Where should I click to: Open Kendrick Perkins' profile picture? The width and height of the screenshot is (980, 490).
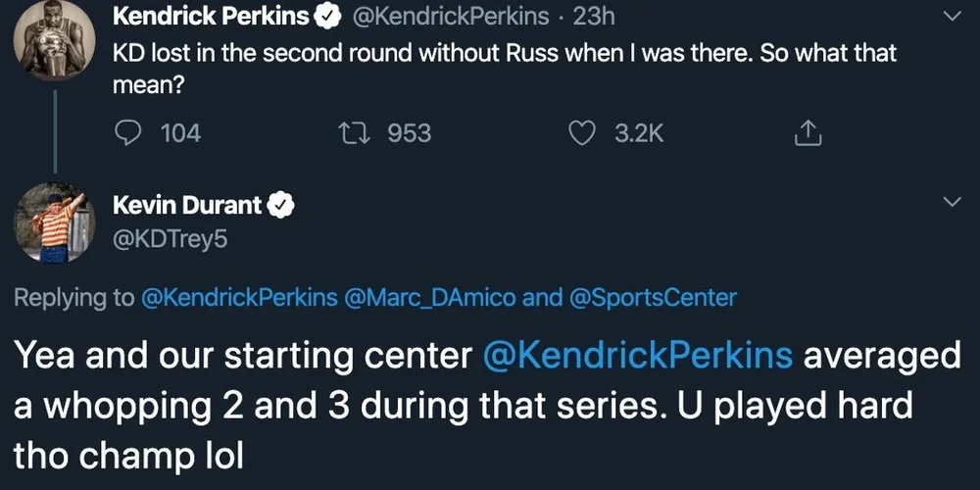pos(53,37)
